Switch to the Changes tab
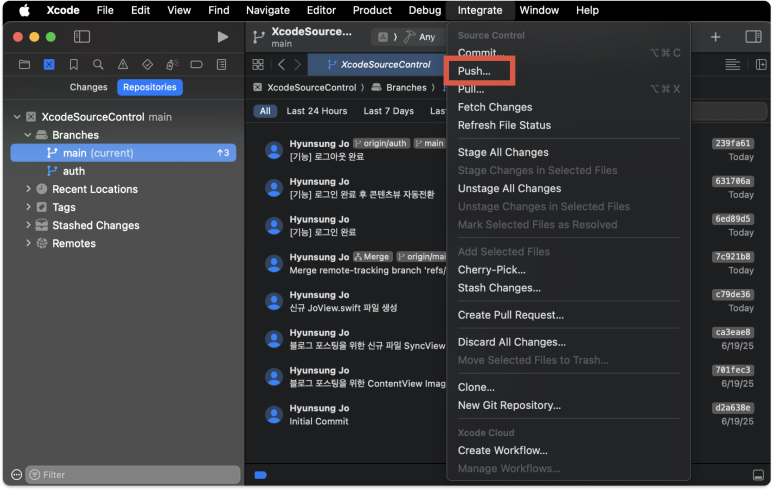 tap(88, 87)
